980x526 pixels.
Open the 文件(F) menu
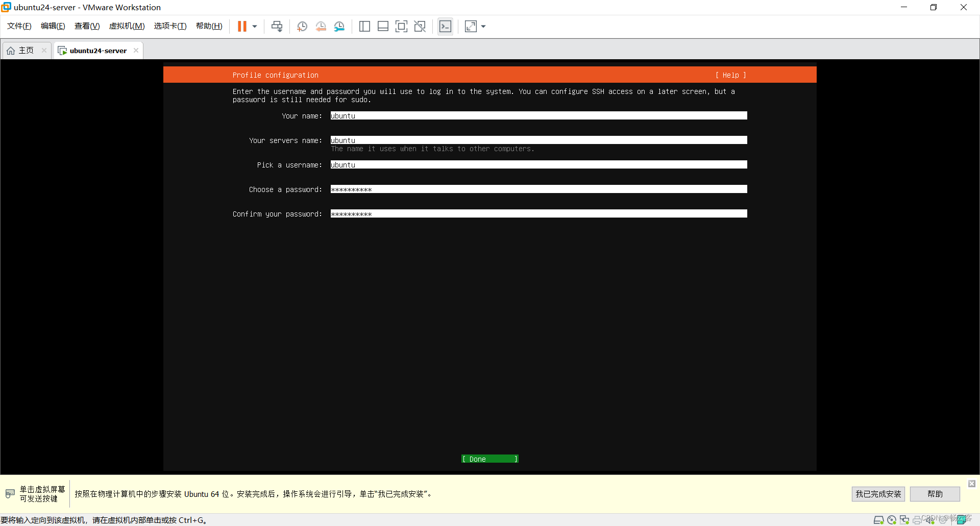(x=19, y=26)
